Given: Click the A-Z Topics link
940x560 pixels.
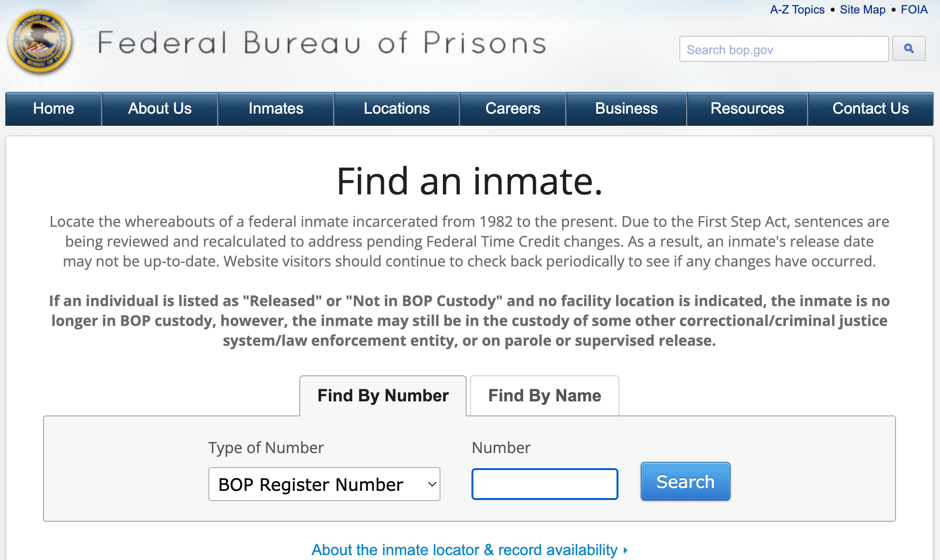Looking at the screenshot, I should [796, 9].
